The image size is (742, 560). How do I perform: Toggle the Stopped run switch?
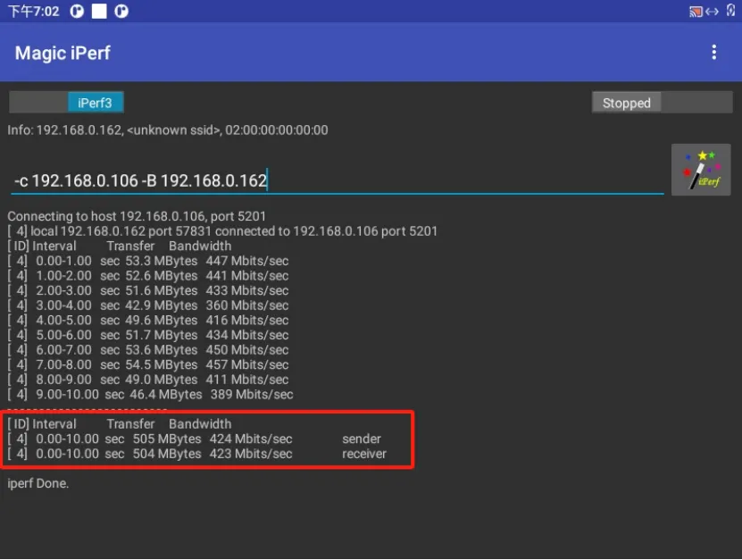pyautogui.click(x=662, y=103)
